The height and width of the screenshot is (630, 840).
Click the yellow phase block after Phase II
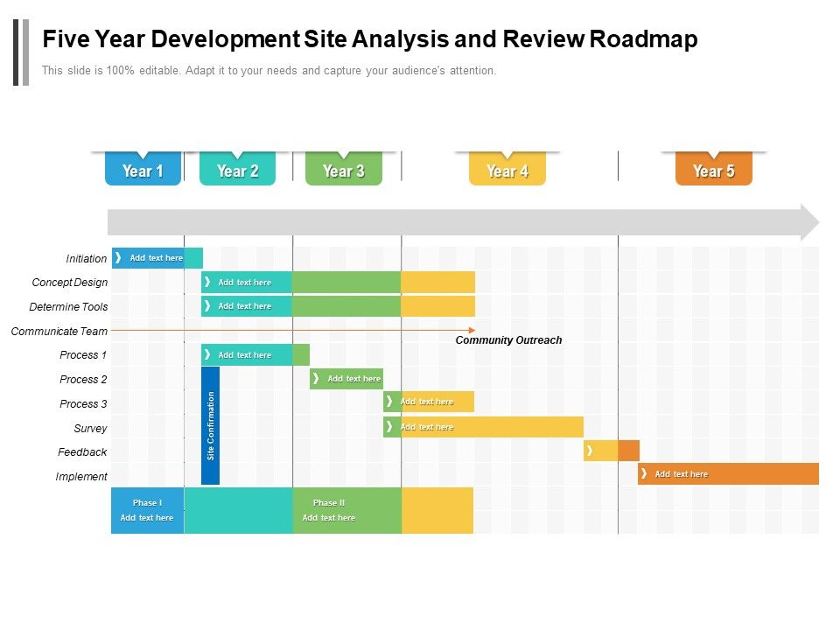[x=437, y=510]
